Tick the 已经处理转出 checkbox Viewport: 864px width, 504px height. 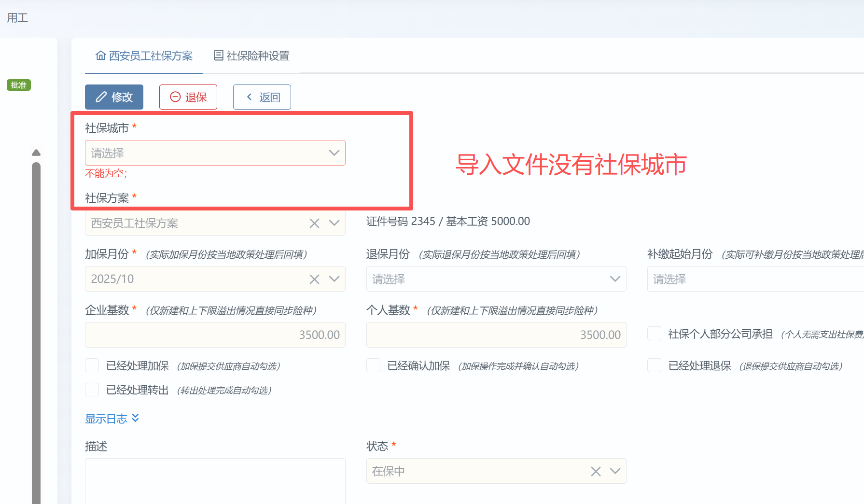(92, 390)
